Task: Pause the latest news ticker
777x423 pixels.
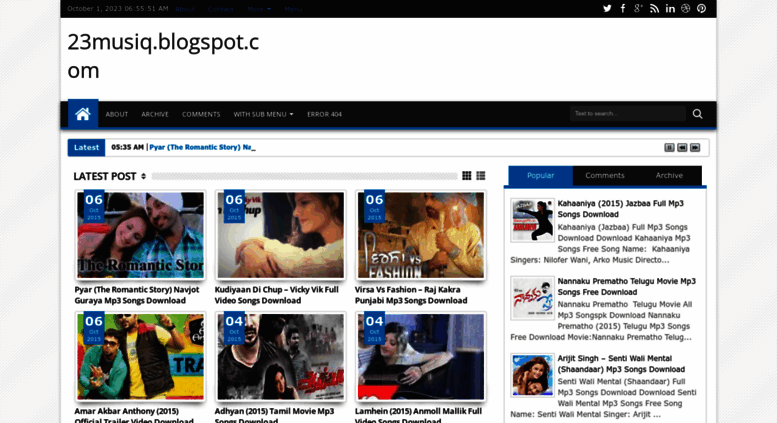Action: pos(669,148)
